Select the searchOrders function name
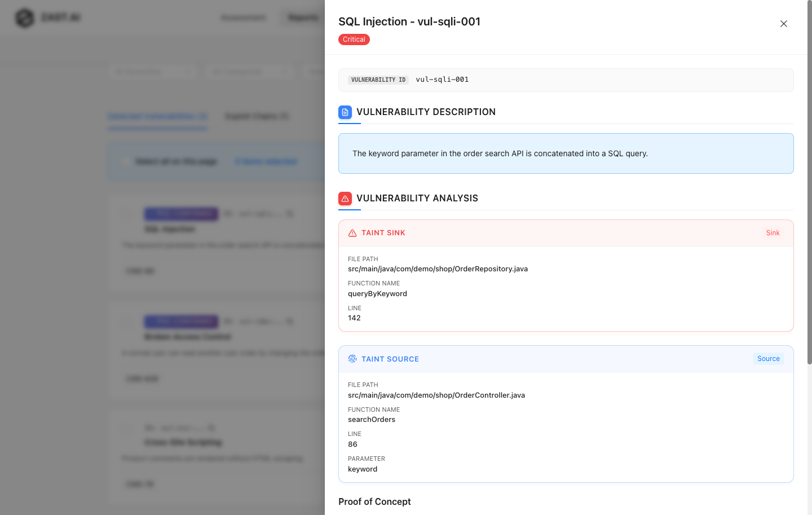Image resolution: width=812 pixels, height=515 pixels. click(x=372, y=420)
